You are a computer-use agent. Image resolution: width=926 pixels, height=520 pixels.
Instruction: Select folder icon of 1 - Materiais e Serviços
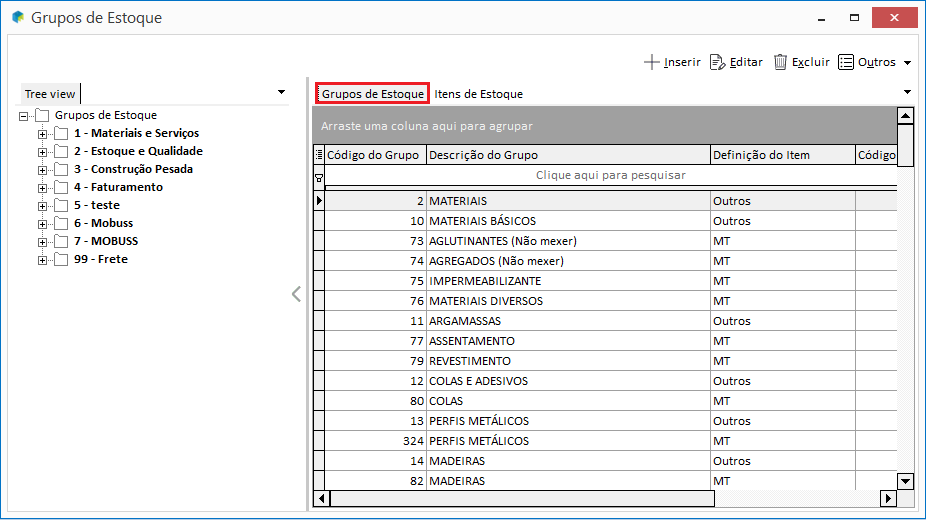coord(61,133)
